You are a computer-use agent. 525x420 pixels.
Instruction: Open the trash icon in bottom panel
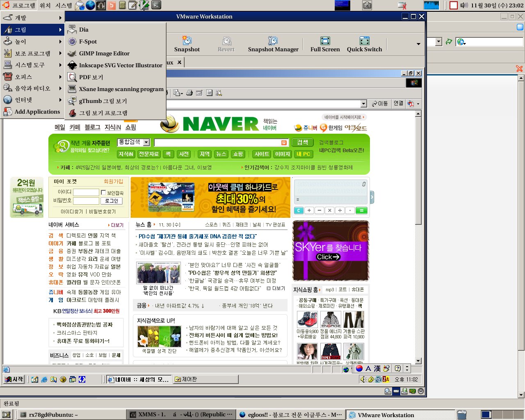461,415
